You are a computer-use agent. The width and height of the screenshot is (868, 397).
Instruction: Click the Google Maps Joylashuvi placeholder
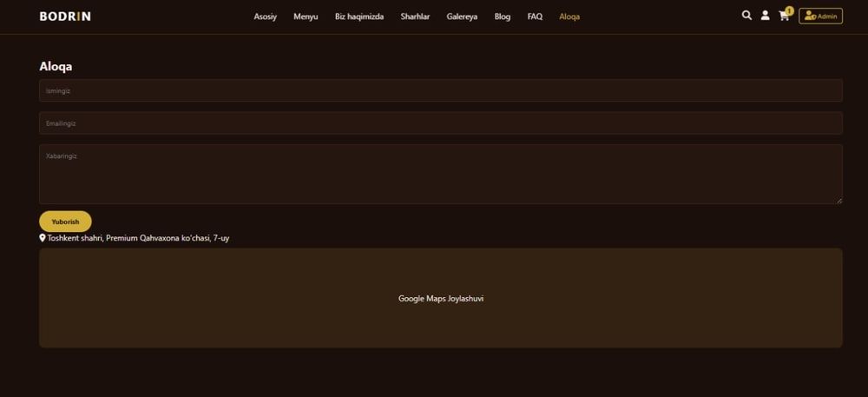[x=441, y=298]
